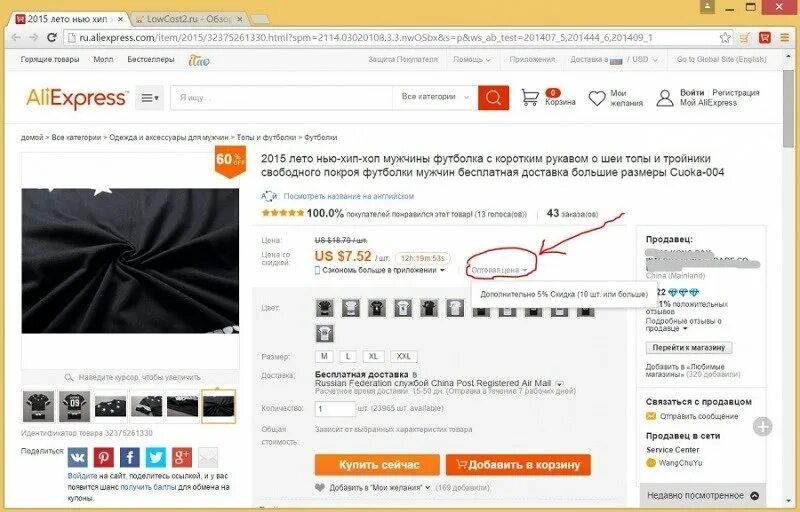Screen dimensions: 800x512
Task: Share the product on VK
Action: [78, 457]
